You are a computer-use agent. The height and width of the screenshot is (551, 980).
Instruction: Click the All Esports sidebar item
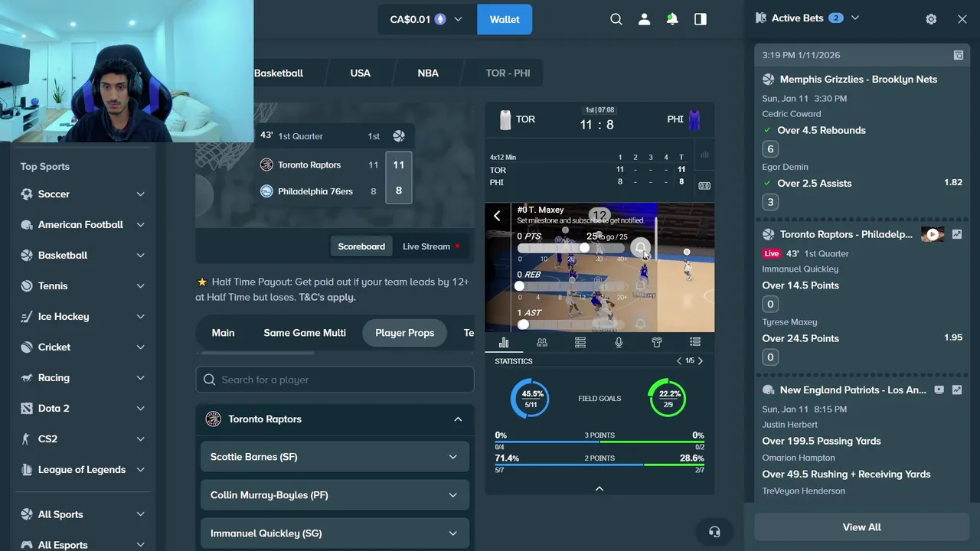(83, 545)
